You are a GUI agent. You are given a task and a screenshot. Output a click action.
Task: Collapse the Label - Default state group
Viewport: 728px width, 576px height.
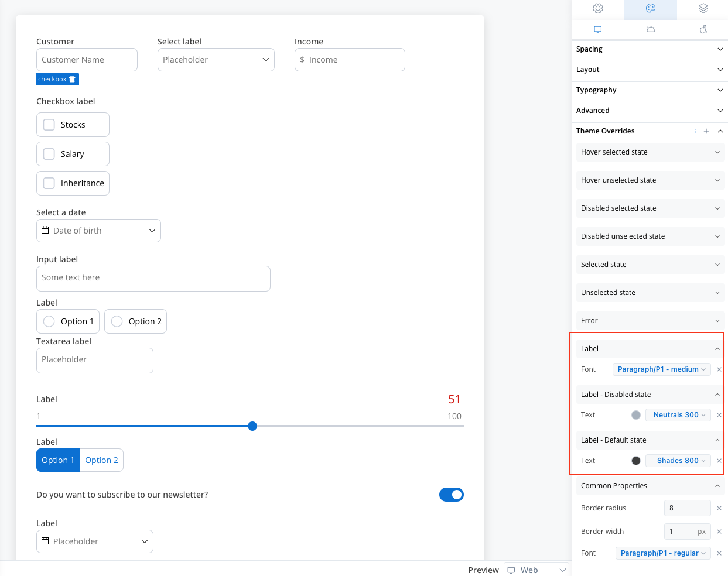[651, 440]
